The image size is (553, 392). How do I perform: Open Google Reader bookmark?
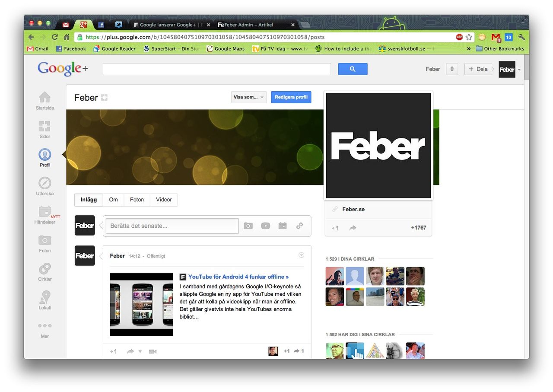click(114, 49)
